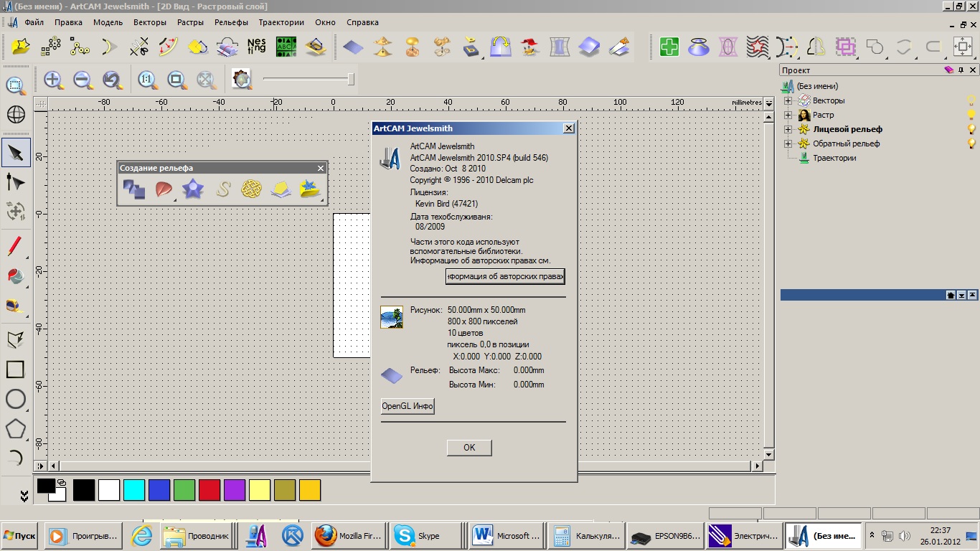The height and width of the screenshot is (551, 980).
Task: Click the previous zoom view icon
Action: pyautogui.click(x=112, y=80)
